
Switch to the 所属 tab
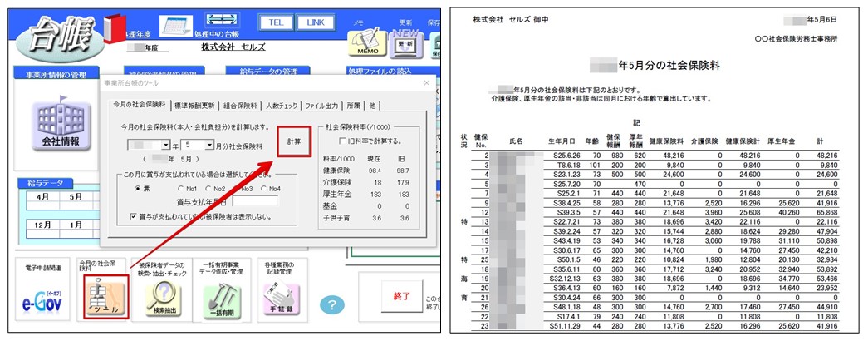[354, 106]
